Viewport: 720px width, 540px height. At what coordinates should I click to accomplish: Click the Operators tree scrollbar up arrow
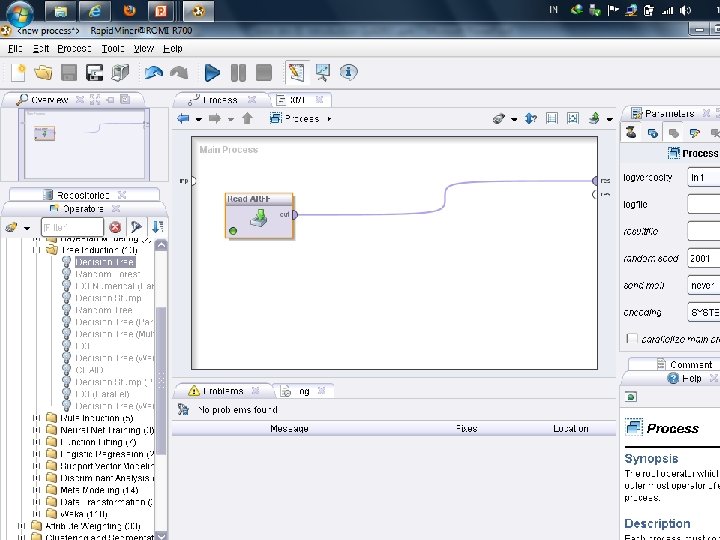click(x=161, y=245)
